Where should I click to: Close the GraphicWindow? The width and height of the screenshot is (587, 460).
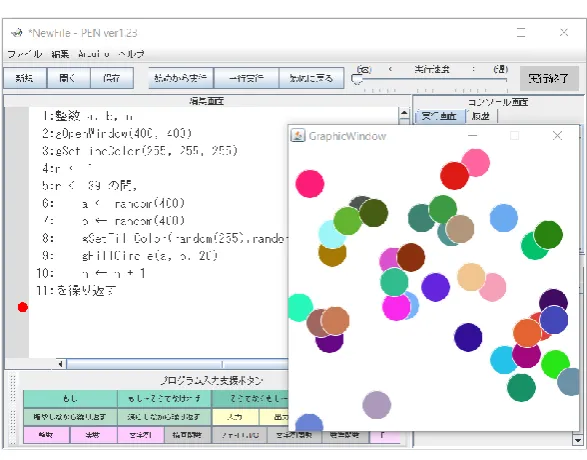[x=557, y=135]
